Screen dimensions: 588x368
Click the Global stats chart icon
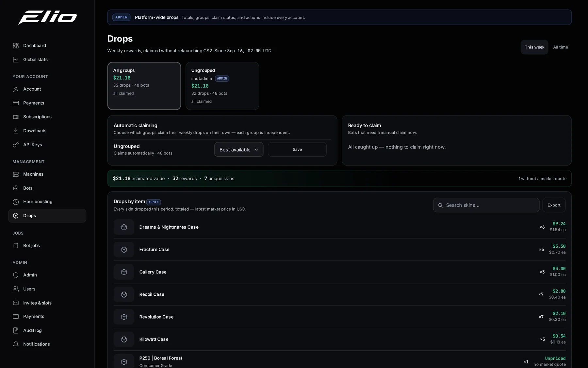16,60
